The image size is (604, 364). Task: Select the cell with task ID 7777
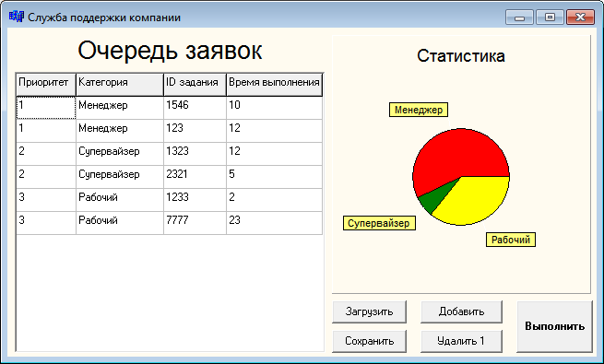click(x=195, y=223)
